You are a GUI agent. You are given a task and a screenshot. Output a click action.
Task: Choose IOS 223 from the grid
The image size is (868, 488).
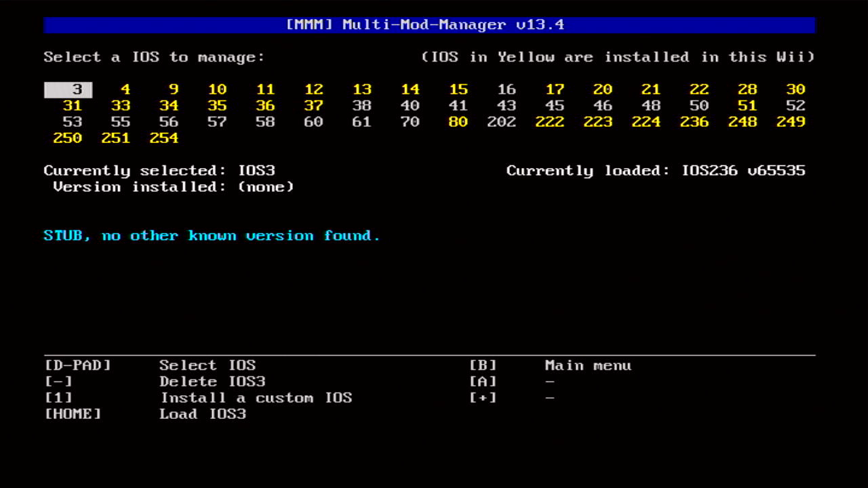(598, 122)
